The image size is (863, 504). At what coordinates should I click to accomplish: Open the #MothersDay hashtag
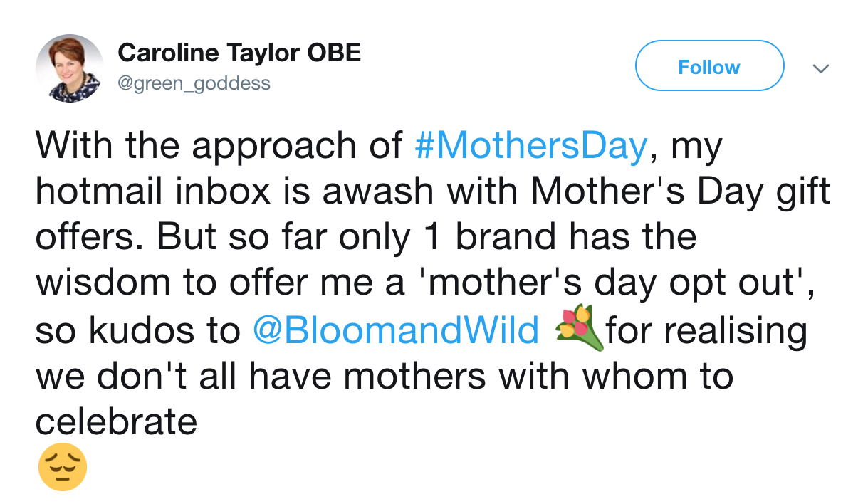[530, 146]
